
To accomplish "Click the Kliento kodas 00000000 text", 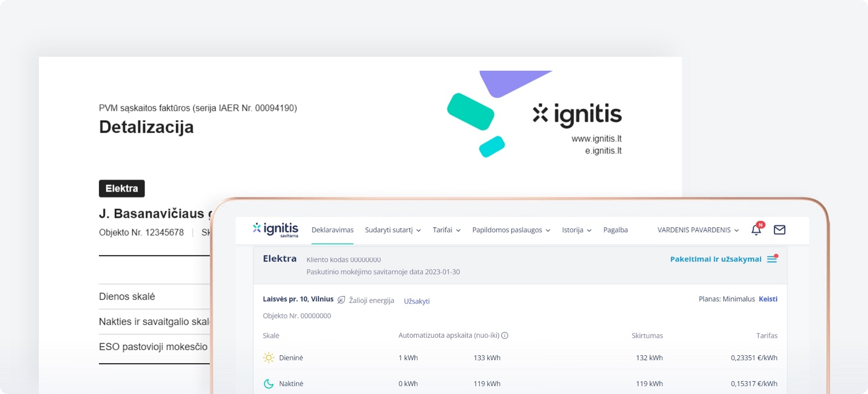I will pyautogui.click(x=343, y=260).
